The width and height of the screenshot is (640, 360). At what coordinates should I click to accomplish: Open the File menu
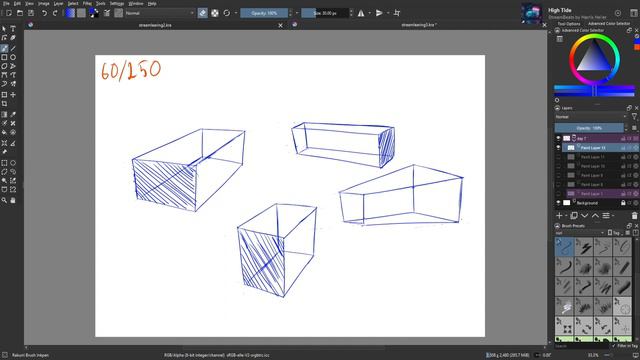[7, 3]
